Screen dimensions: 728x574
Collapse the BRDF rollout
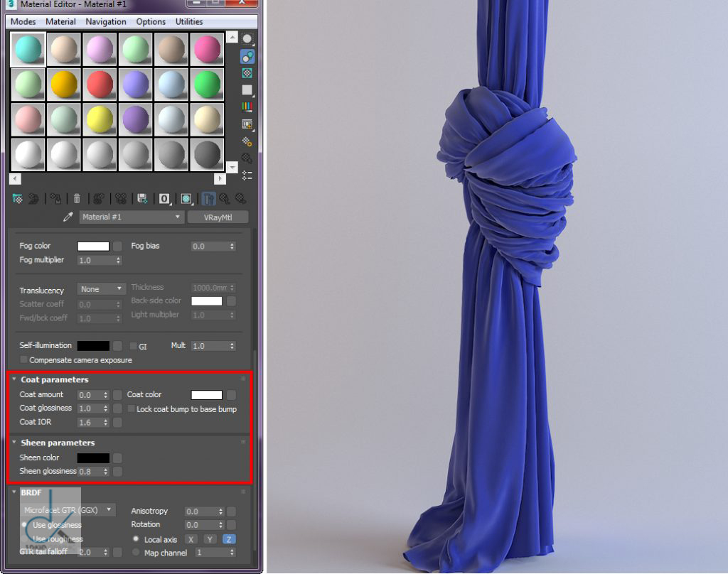14,492
